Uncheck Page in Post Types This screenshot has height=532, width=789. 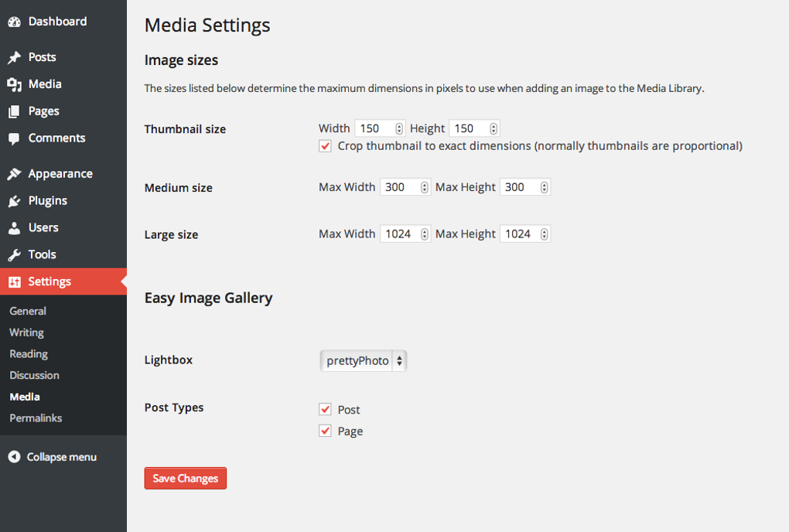325,431
